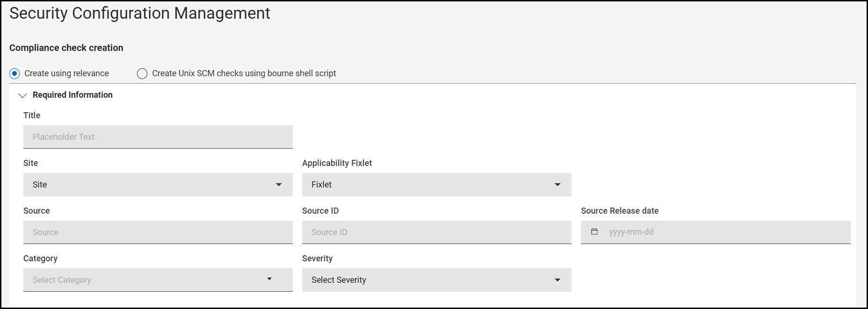Collapse the Required Information chevron
The height and width of the screenshot is (309, 868).
click(22, 95)
